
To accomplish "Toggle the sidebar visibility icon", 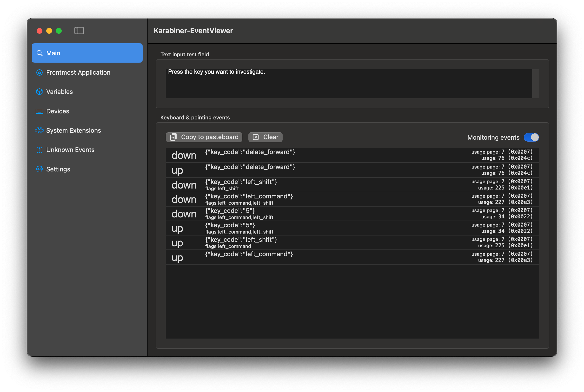I will tap(79, 31).
